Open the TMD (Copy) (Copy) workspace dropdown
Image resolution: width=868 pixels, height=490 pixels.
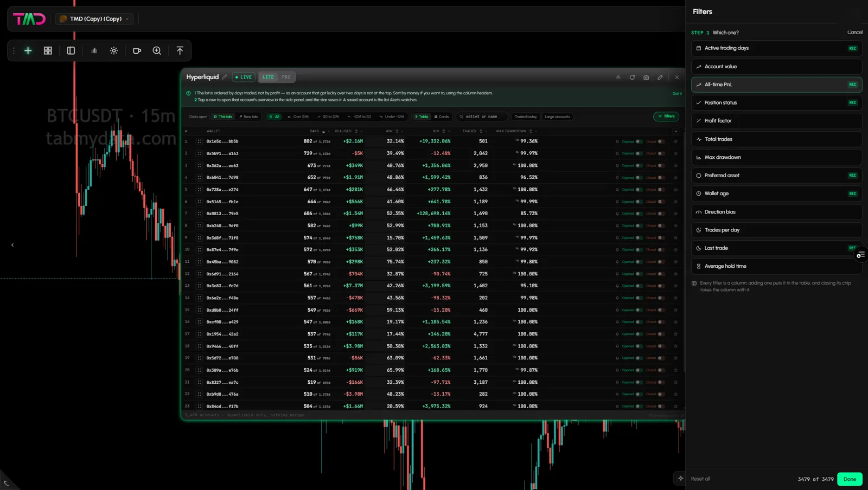pyautogui.click(x=94, y=19)
